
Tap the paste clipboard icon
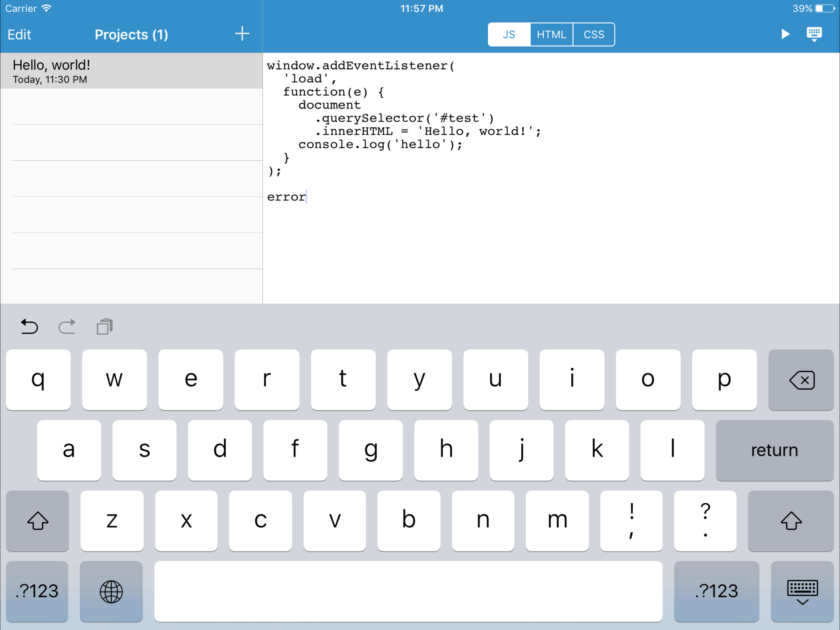tap(105, 326)
